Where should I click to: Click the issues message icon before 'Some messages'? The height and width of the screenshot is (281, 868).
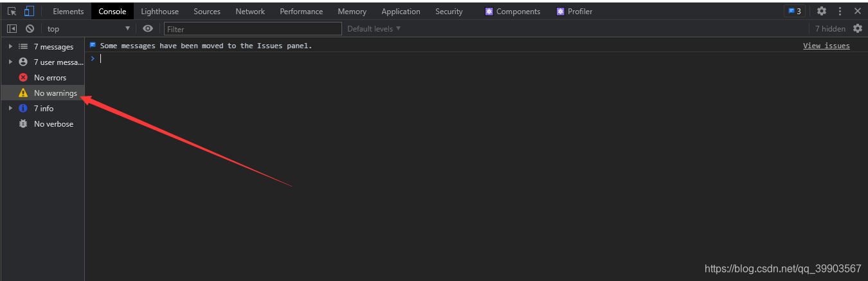93,45
